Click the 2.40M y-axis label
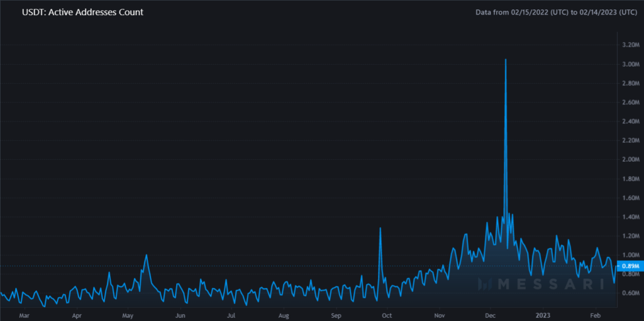This screenshot has height=321, width=644. [630, 121]
